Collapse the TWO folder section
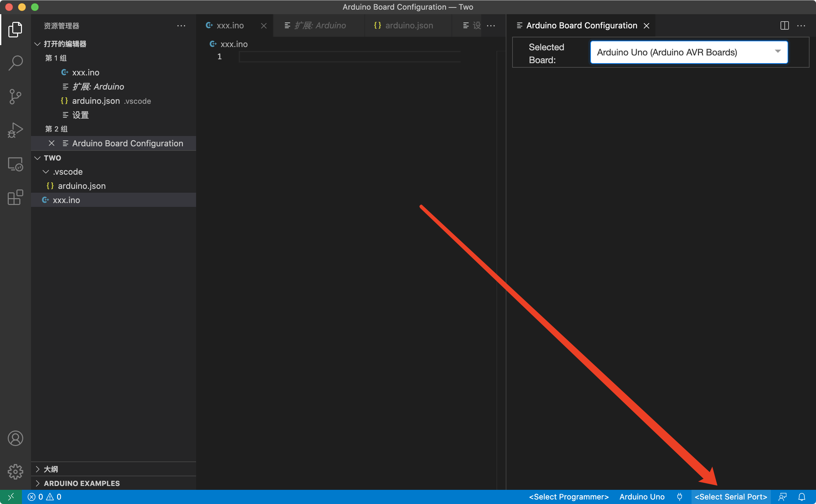This screenshot has height=504, width=816. click(37, 158)
